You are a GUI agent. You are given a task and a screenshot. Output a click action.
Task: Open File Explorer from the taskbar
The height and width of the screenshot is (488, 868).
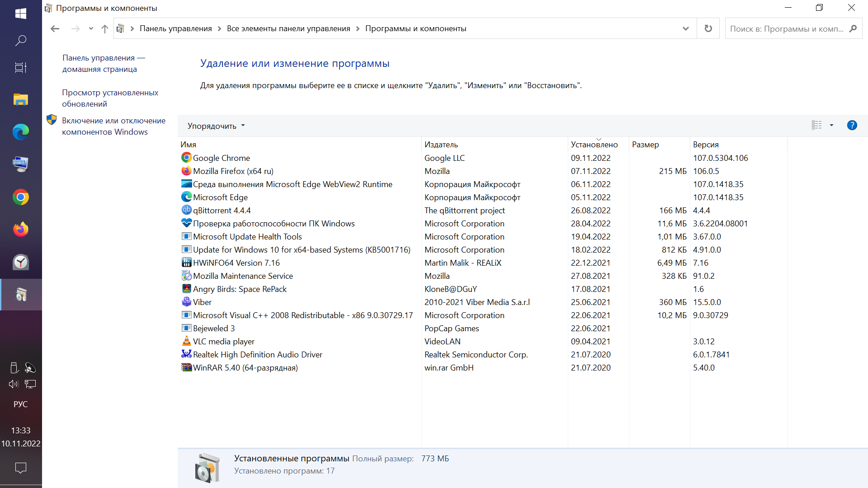21,99
